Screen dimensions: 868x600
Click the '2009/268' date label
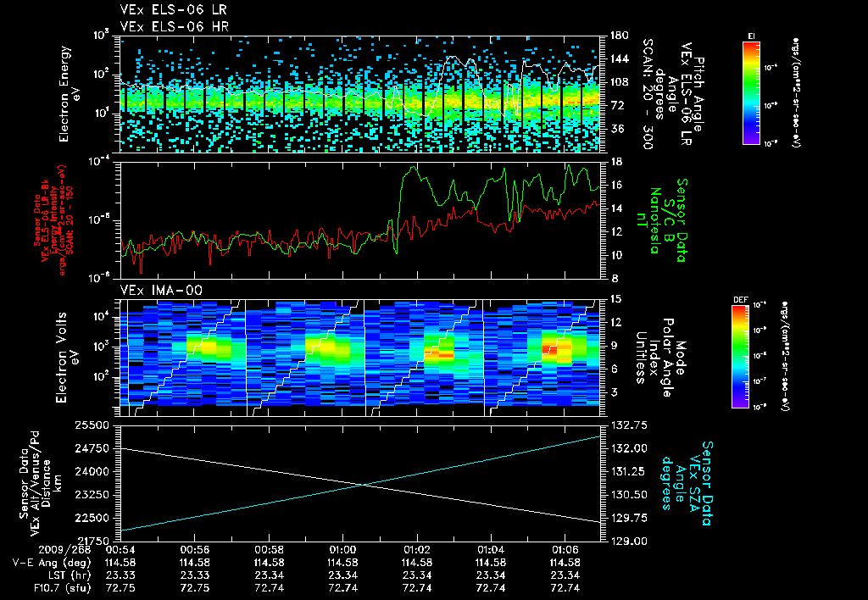(x=64, y=550)
